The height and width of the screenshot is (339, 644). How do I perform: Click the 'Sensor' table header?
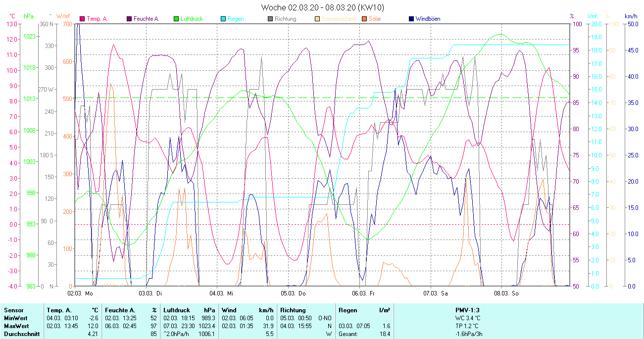coord(13,310)
